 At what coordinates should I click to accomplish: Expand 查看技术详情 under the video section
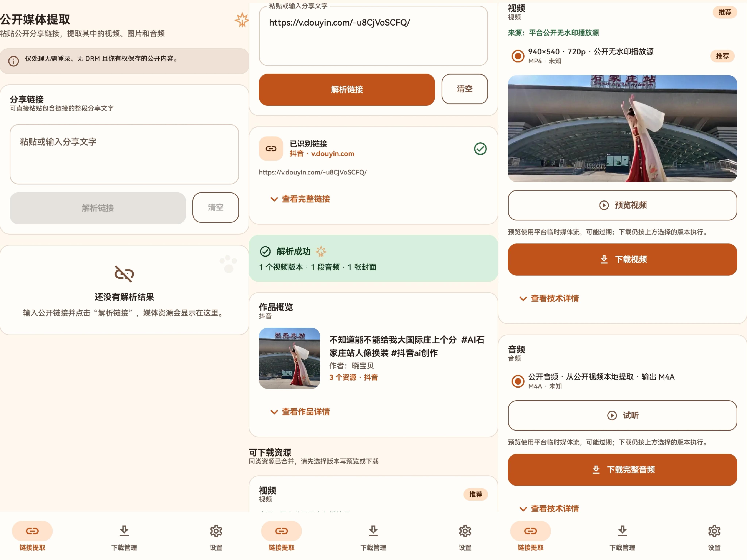tap(549, 298)
